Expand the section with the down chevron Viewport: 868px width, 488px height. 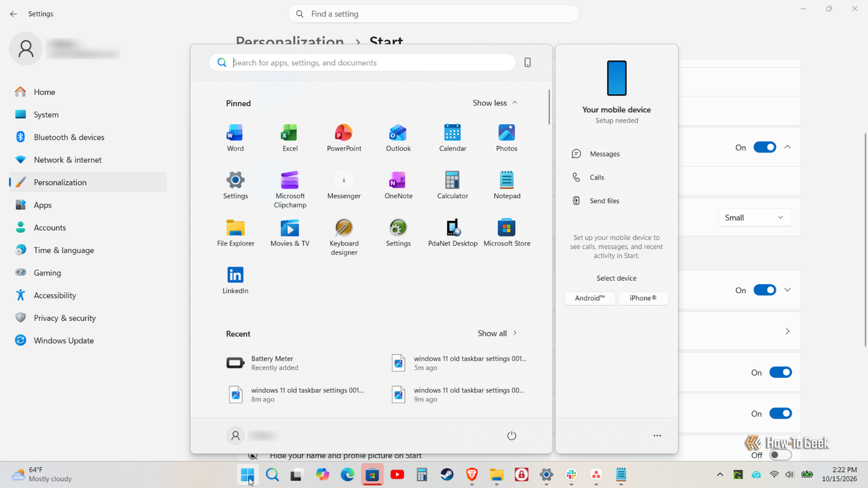(787, 290)
